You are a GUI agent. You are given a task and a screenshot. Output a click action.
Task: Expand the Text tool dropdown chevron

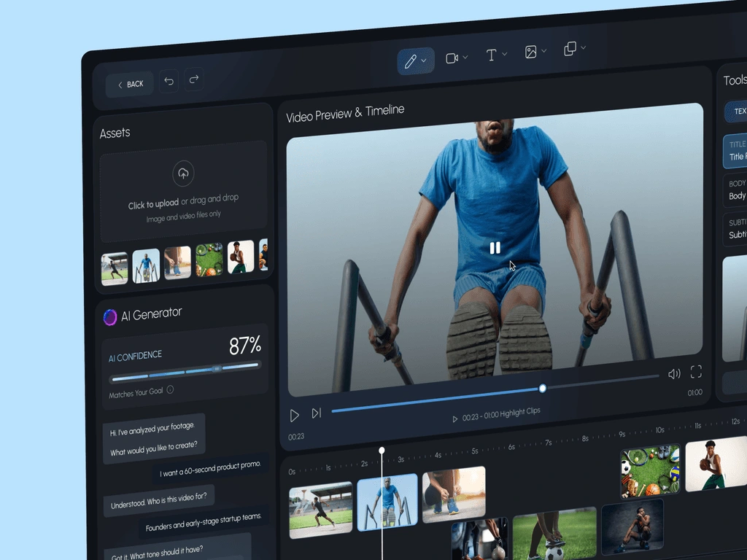pyautogui.click(x=505, y=54)
